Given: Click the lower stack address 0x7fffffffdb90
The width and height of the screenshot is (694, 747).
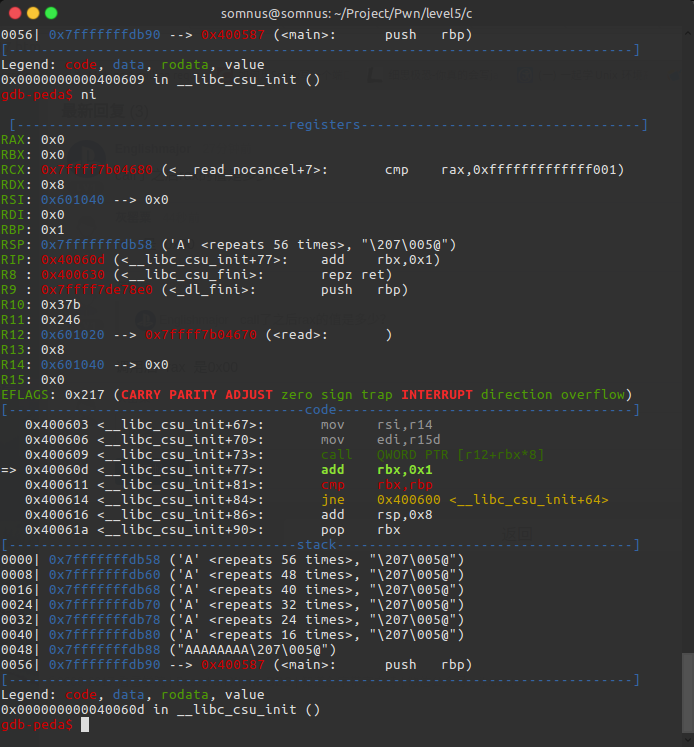Looking at the screenshot, I should coord(104,665).
